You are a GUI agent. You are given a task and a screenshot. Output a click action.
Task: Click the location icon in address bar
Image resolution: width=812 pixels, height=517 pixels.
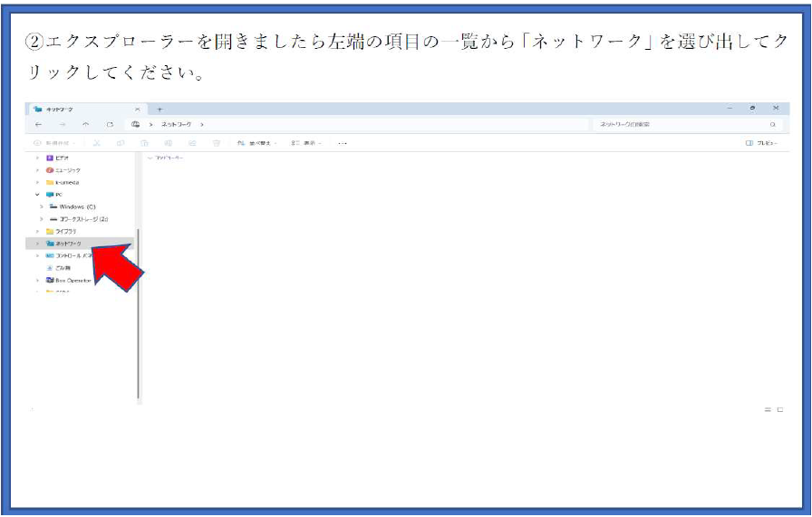tap(136, 125)
